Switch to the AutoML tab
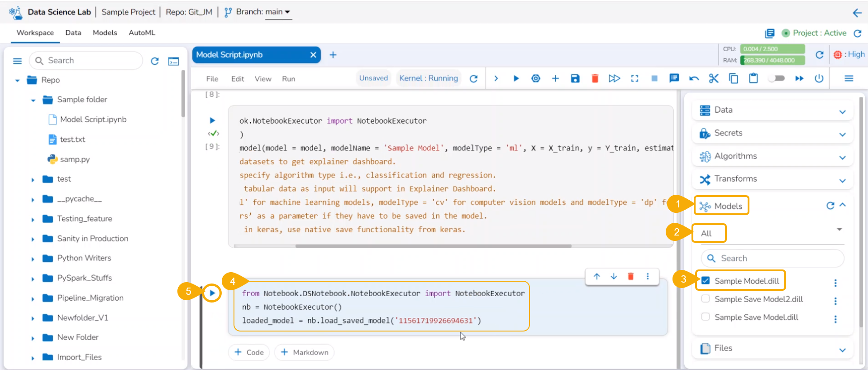The height and width of the screenshot is (370, 868). pos(142,33)
